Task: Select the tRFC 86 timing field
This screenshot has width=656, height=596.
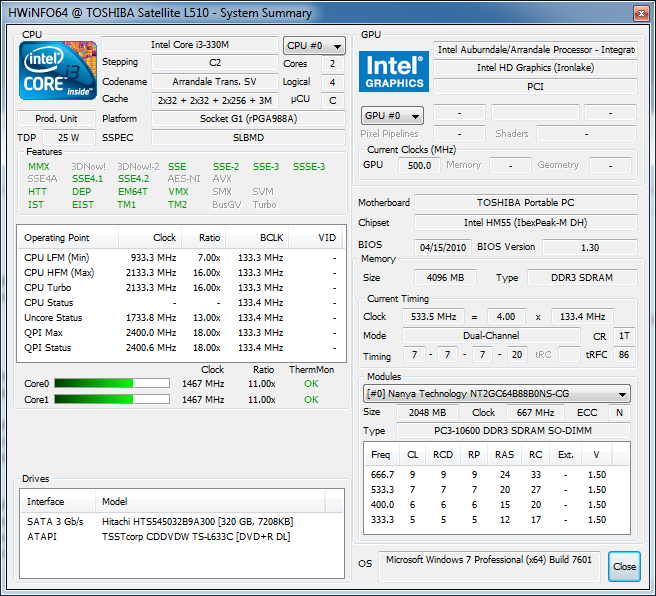Action: 624,355
